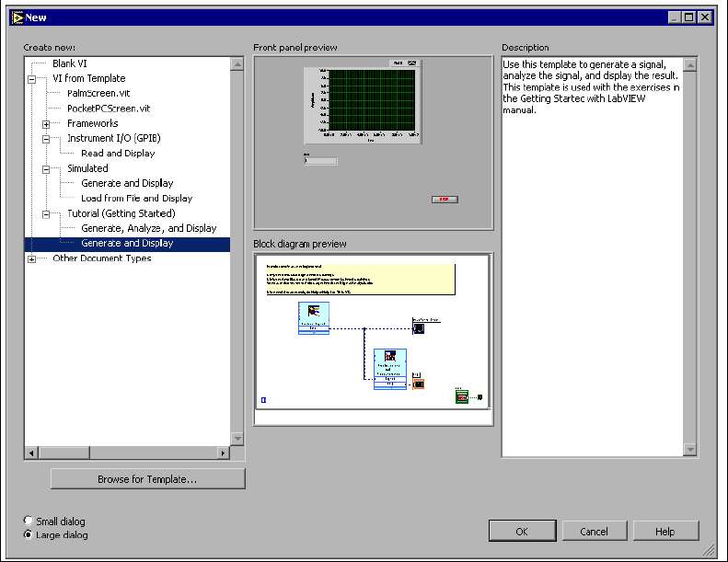Click the tree list scroll-down arrow
This screenshot has height=562, width=728.
click(237, 439)
